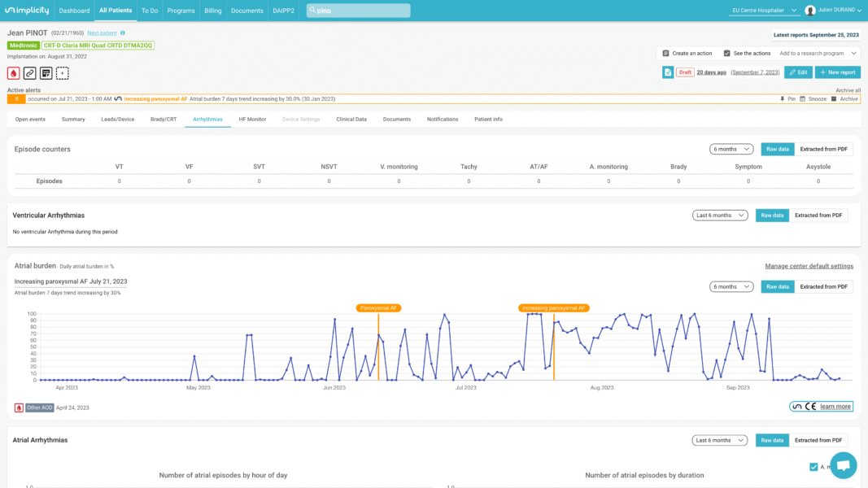This screenshot has width=868, height=488.
Task: Click the chain link icon below implantation date
Action: 29,73
